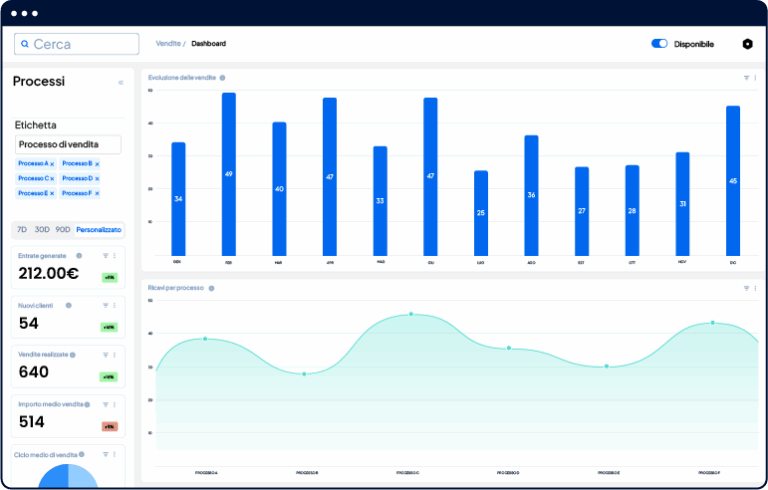
Task: Open Importo medio vendita options menu
Action: (115, 405)
